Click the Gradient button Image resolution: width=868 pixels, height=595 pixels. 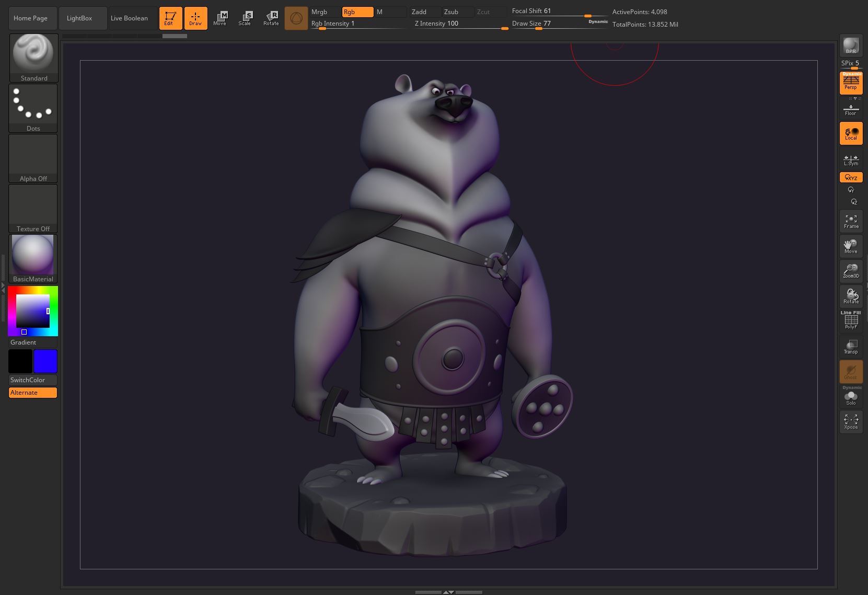(x=33, y=342)
